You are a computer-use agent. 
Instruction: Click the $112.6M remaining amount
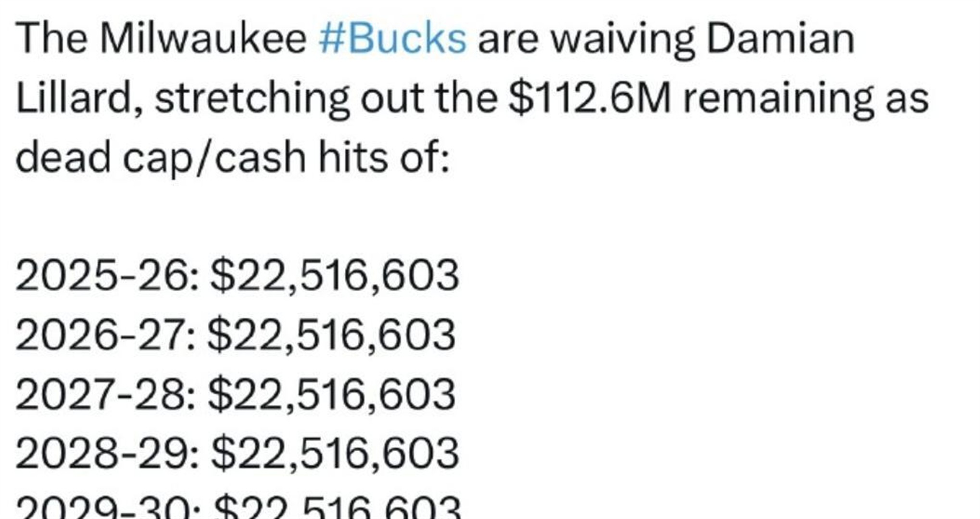click(x=590, y=99)
